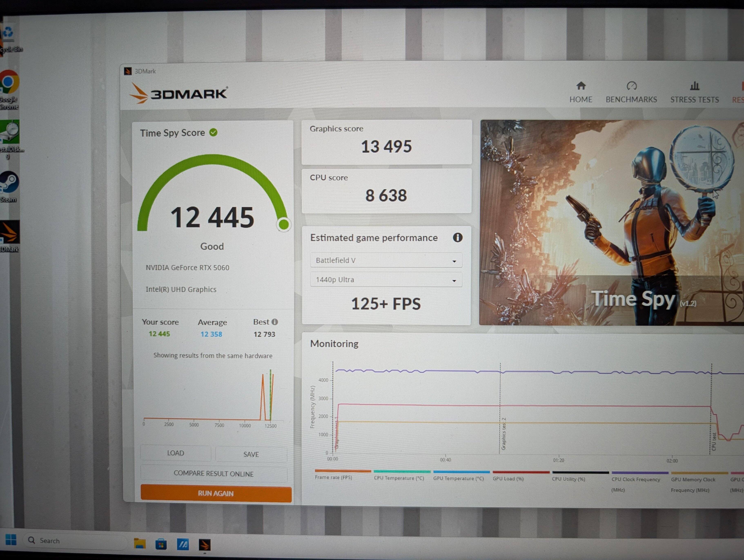Open the STRESS TESTS tab
Screen dimensions: 744x560
tap(694, 100)
